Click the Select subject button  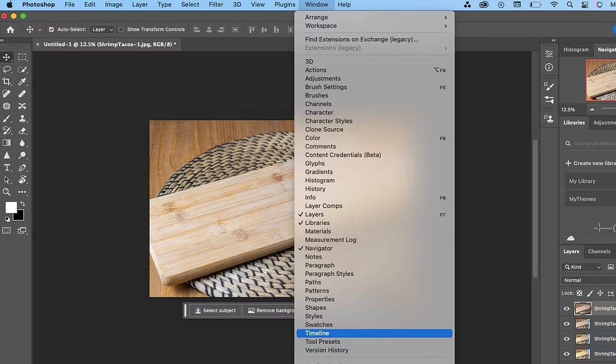[215, 310]
